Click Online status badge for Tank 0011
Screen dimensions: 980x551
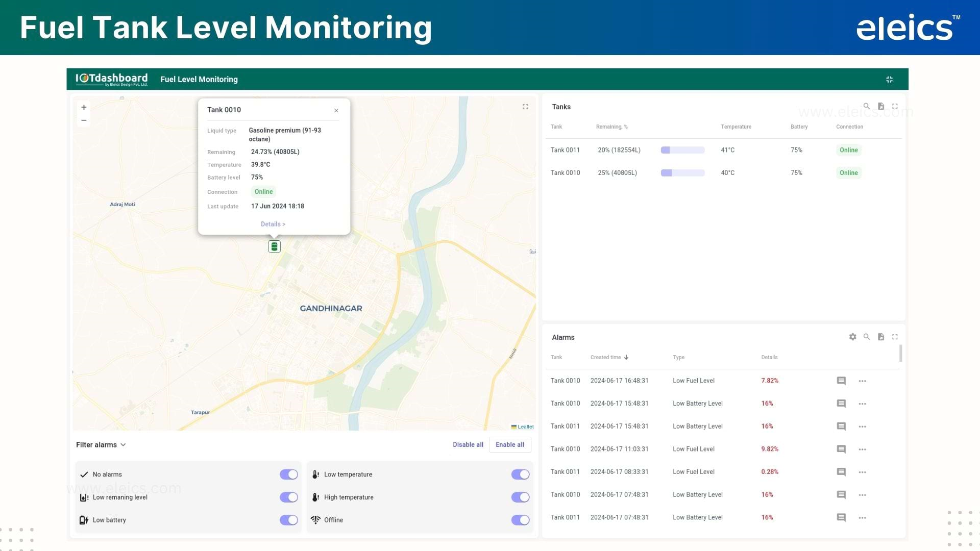click(x=849, y=150)
